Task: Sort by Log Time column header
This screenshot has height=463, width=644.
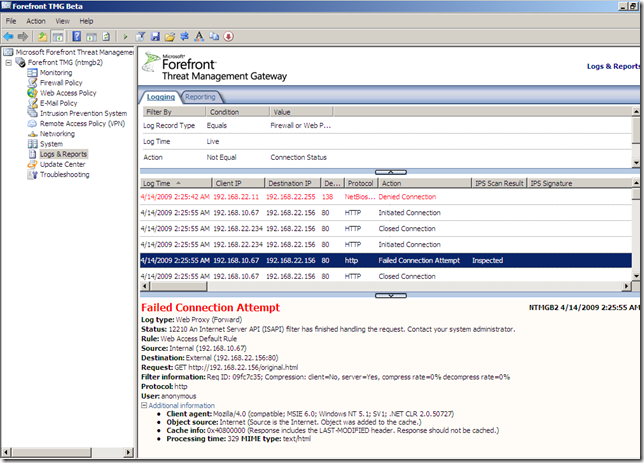Action: tap(176, 183)
